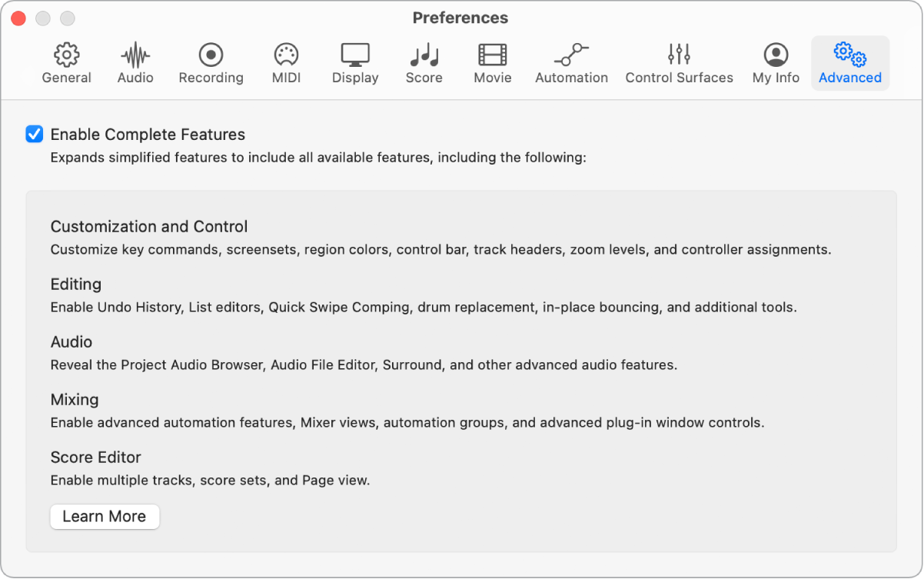The image size is (924, 579).
Task: Click the 'Enable Undo History' description line
Action: click(424, 308)
